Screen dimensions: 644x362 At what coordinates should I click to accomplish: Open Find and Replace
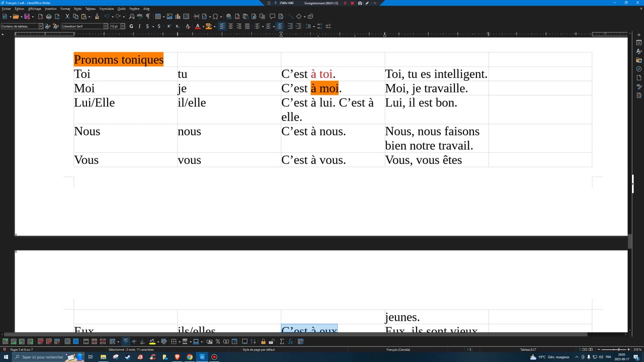(132, 17)
